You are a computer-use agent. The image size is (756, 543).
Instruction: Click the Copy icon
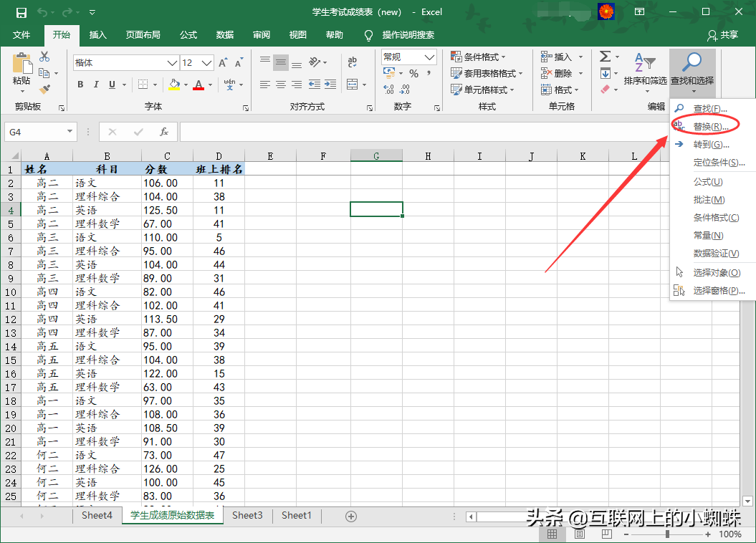(x=44, y=73)
